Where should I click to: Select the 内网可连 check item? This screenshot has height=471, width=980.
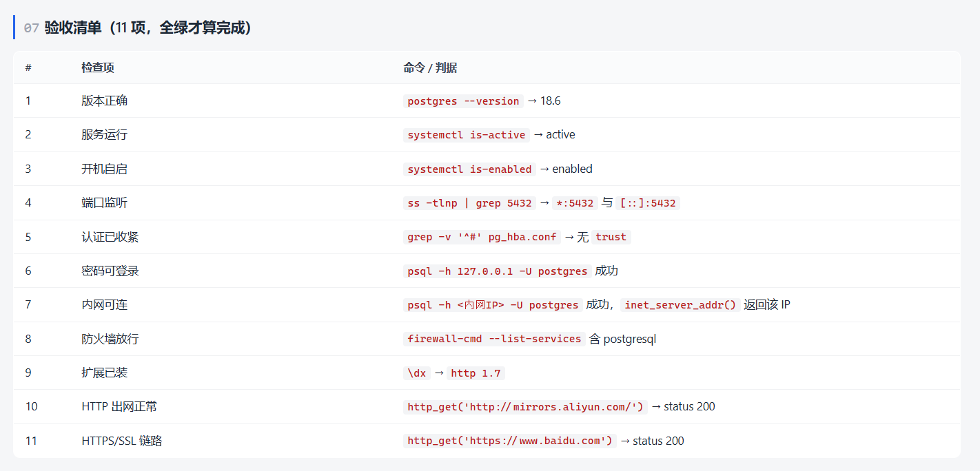pos(104,304)
